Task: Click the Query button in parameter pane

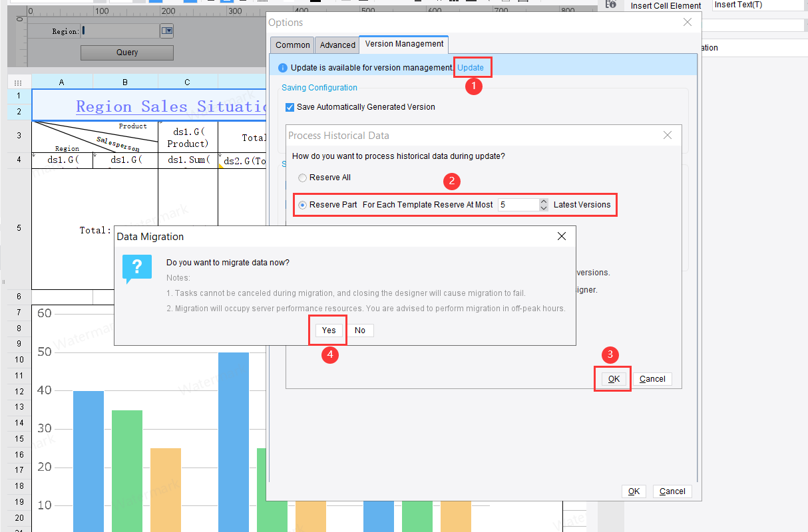Action: click(127, 53)
